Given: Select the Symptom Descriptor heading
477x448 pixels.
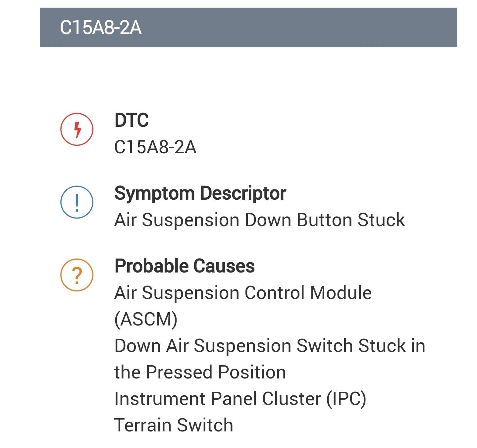Looking at the screenshot, I should tap(200, 193).
